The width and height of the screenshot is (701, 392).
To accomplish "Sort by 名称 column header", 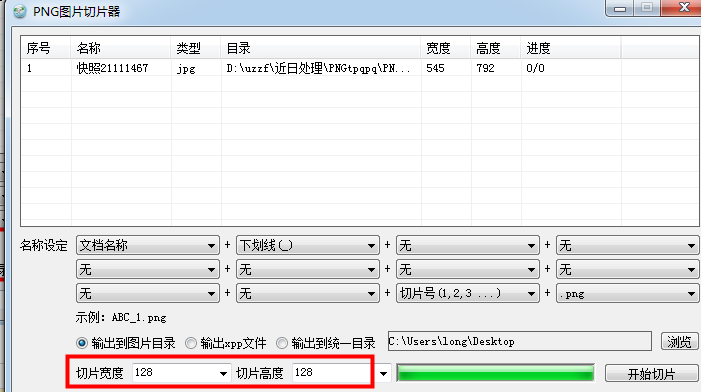I will [121, 48].
